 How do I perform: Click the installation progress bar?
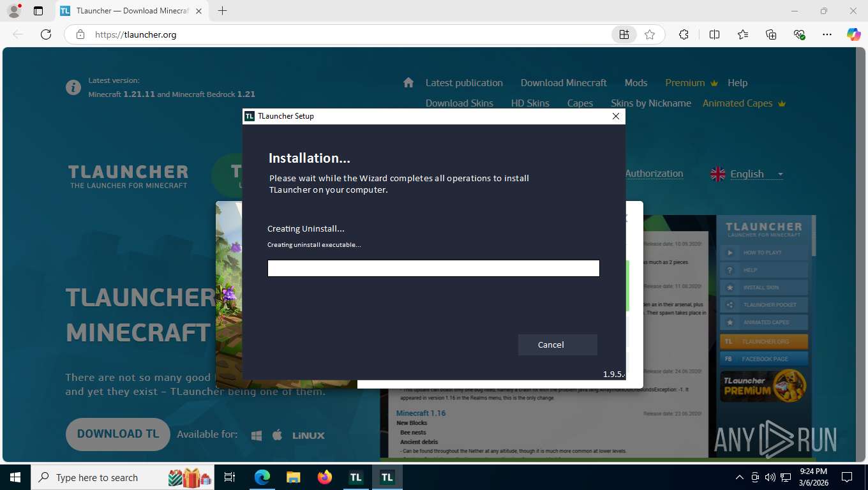(433, 268)
